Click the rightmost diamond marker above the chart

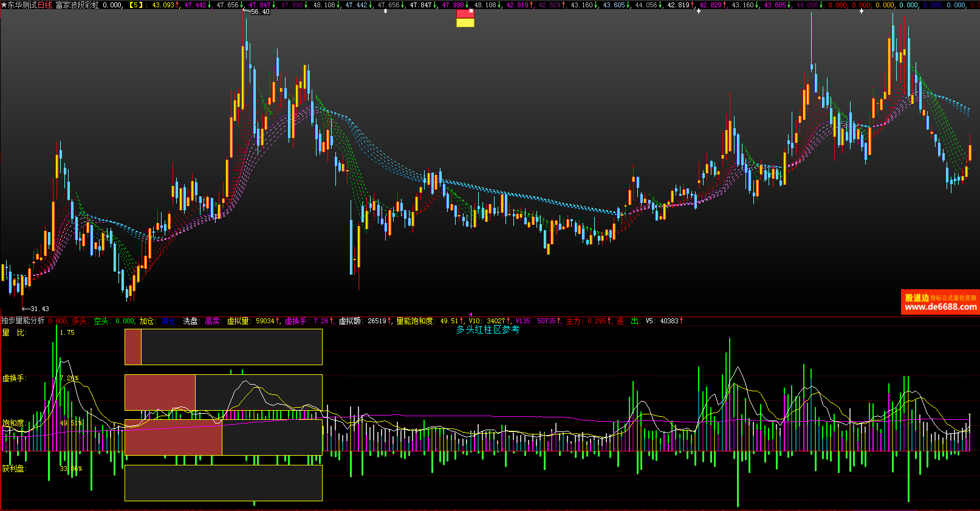(x=861, y=11)
